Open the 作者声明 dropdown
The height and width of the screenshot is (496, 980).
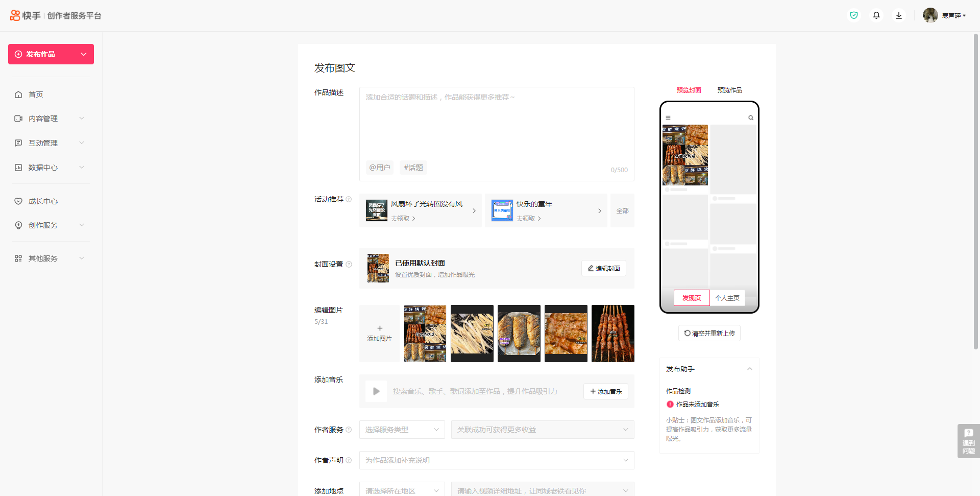pos(496,460)
